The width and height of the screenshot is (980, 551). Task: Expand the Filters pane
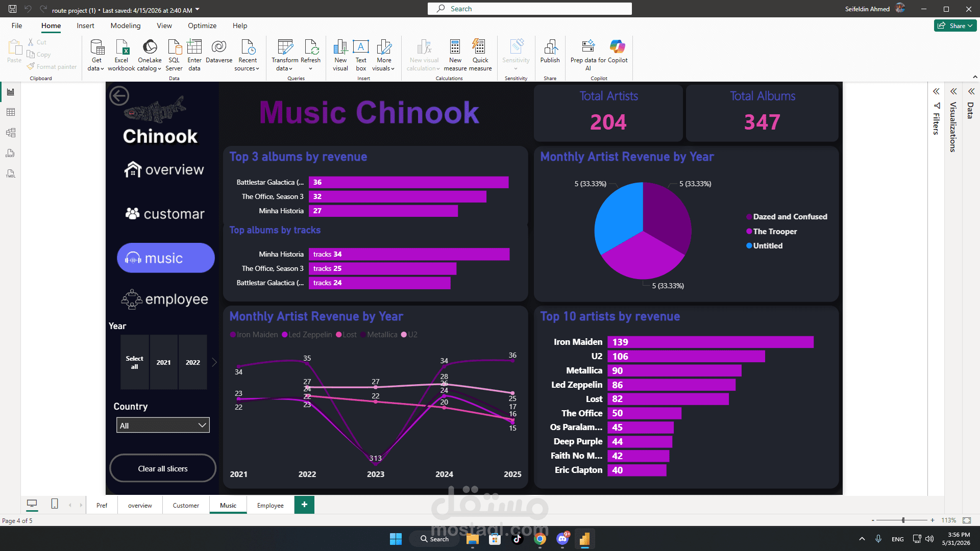pos(936,92)
